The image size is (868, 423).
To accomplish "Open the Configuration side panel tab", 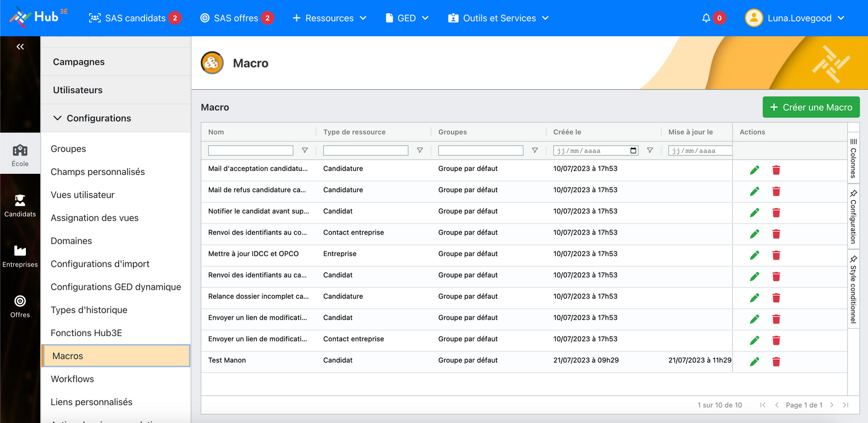I will pyautogui.click(x=853, y=216).
